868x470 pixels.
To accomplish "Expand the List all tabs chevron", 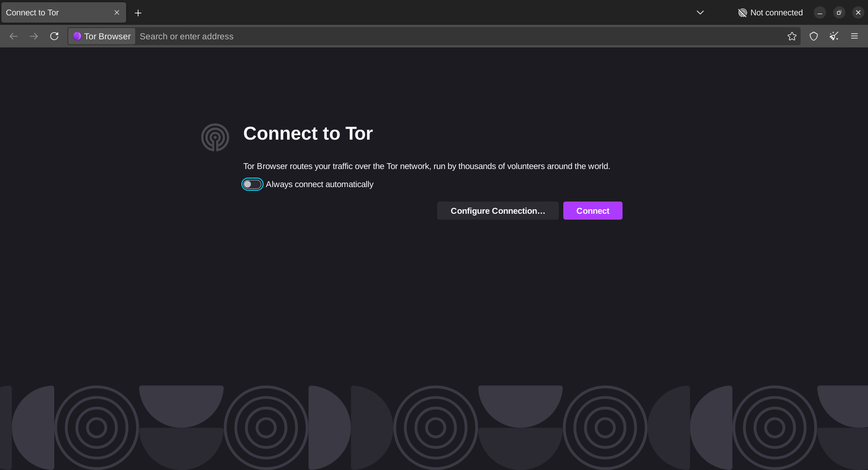I will tap(700, 13).
